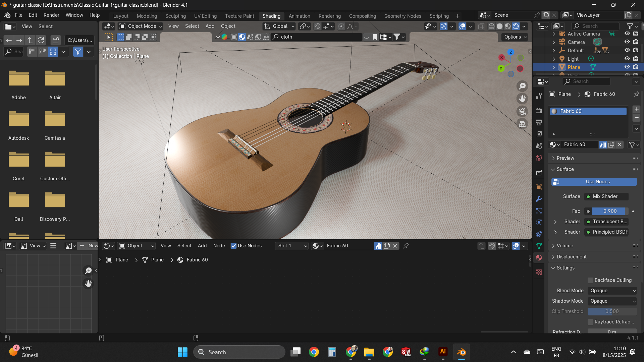Expand the Volume panel
Viewport: 644px width, 362px height.
coord(565,246)
